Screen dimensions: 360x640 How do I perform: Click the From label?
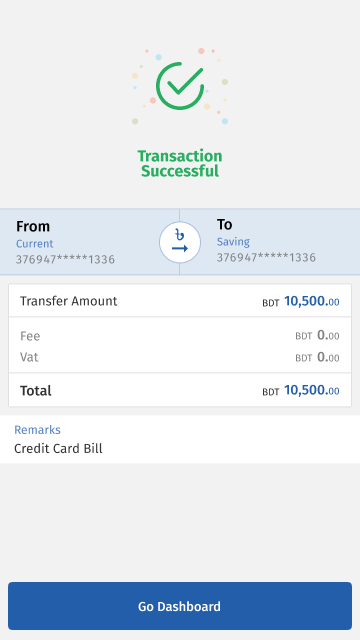coord(33,226)
